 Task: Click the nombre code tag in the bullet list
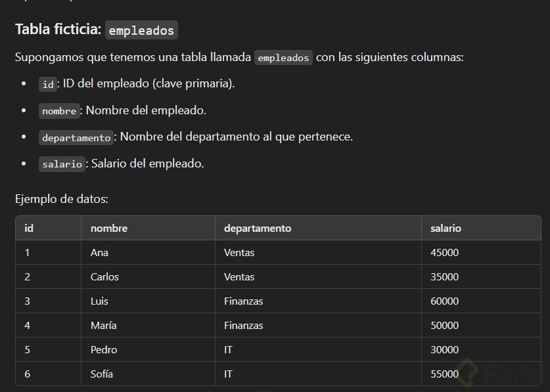tap(59, 111)
